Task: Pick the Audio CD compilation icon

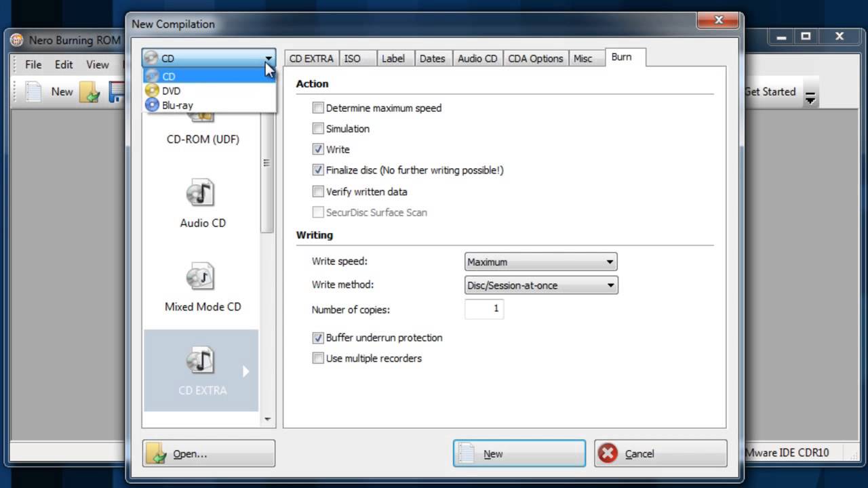Action: (x=201, y=193)
